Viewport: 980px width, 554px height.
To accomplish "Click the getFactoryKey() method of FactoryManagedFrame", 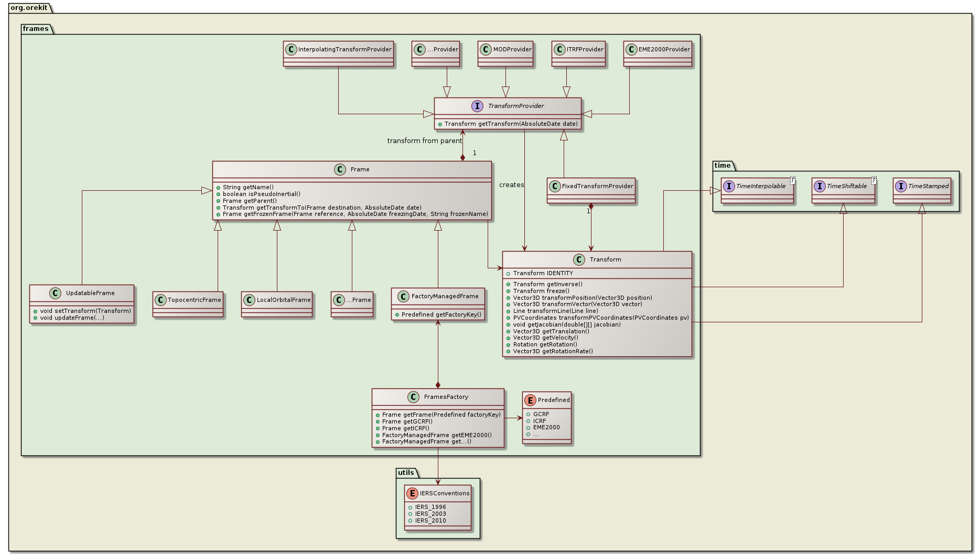I will click(441, 314).
